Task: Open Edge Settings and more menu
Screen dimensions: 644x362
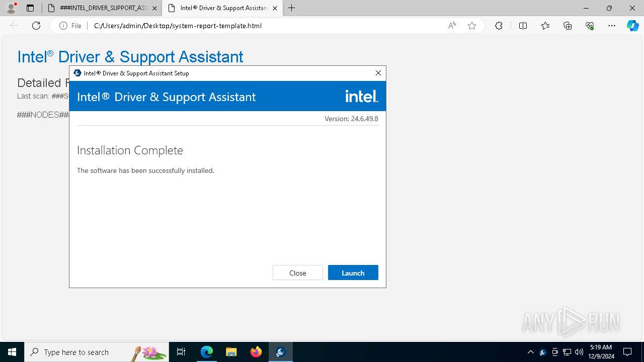Action: click(612, 26)
